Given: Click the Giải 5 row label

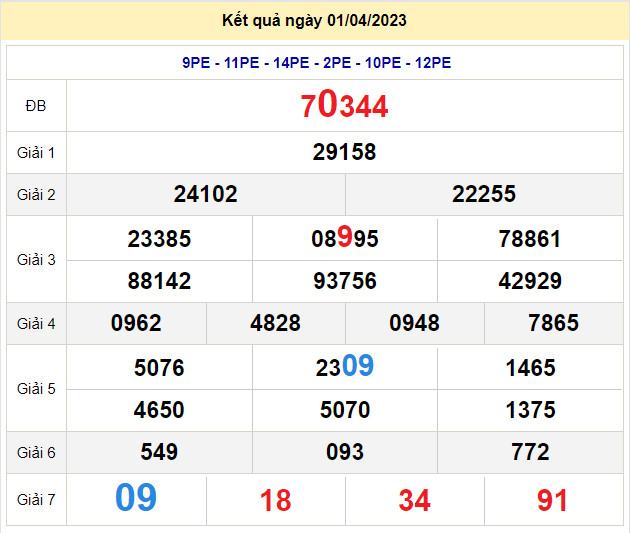Looking at the screenshot, I should pyautogui.click(x=36, y=389).
